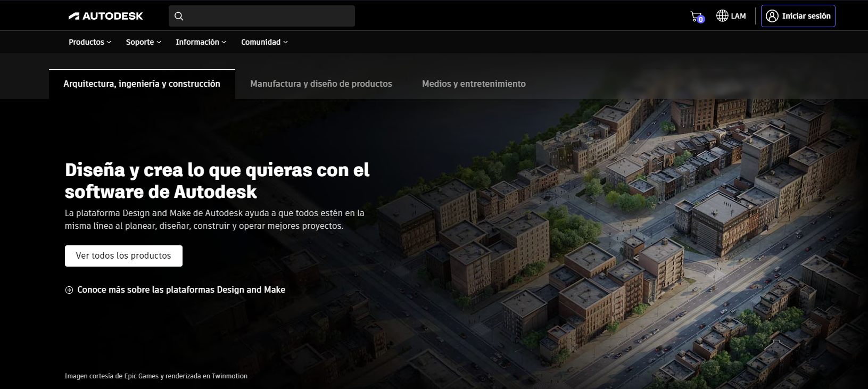
Task: Click the Iniciar sesión button
Action: click(798, 16)
